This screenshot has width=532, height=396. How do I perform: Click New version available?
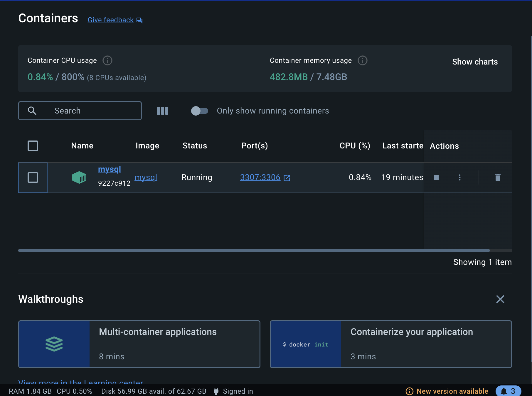tap(452, 391)
